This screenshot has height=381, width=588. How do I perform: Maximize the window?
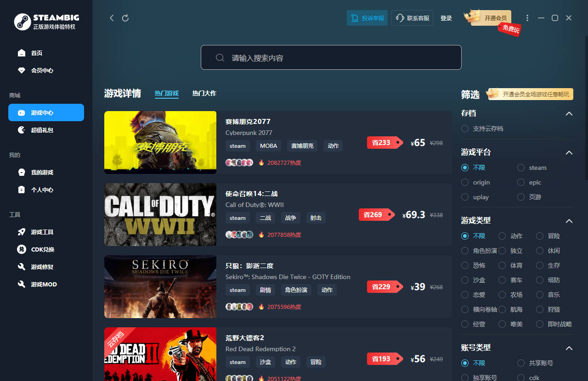pyautogui.click(x=555, y=18)
